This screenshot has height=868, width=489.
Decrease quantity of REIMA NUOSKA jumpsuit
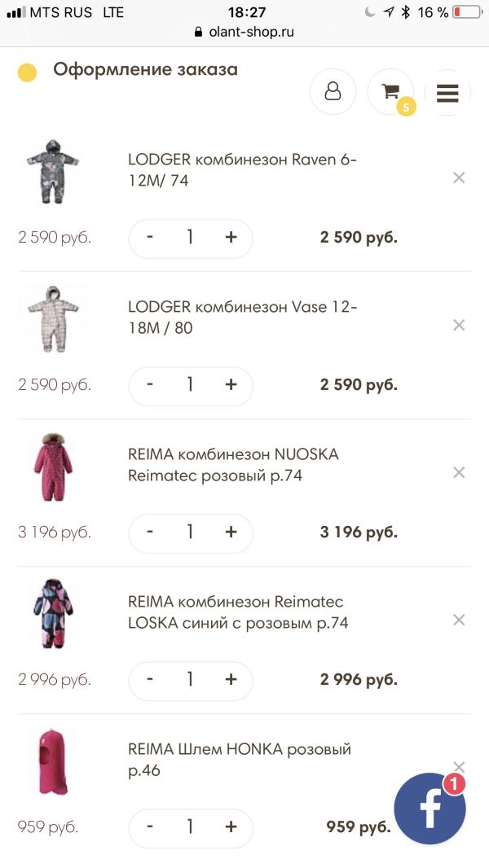click(150, 532)
